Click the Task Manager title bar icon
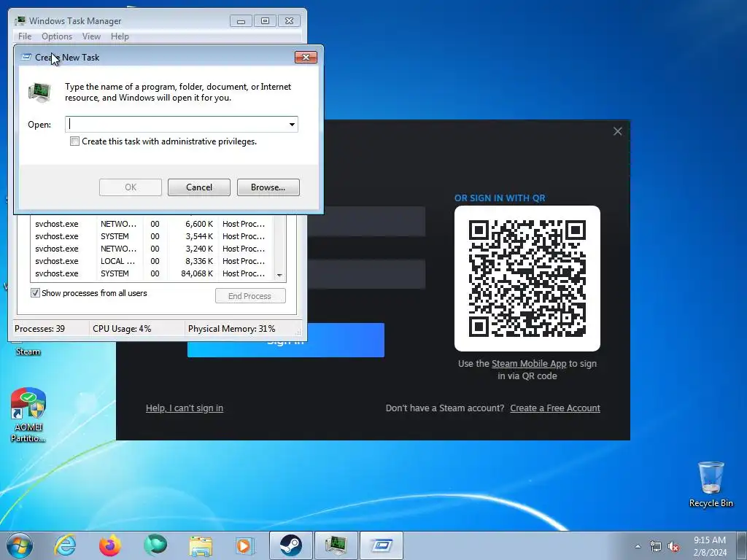Image resolution: width=747 pixels, height=560 pixels. pyautogui.click(x=20, y=21)
